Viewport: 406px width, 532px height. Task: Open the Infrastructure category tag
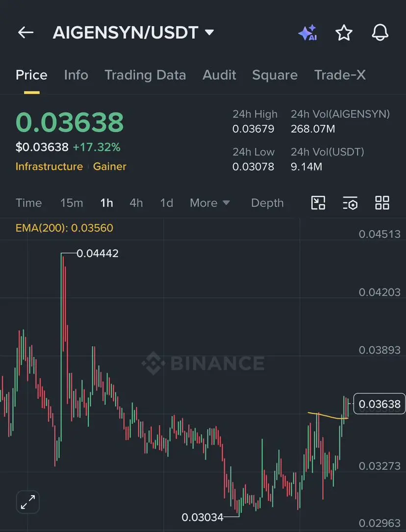pos(49,166)
